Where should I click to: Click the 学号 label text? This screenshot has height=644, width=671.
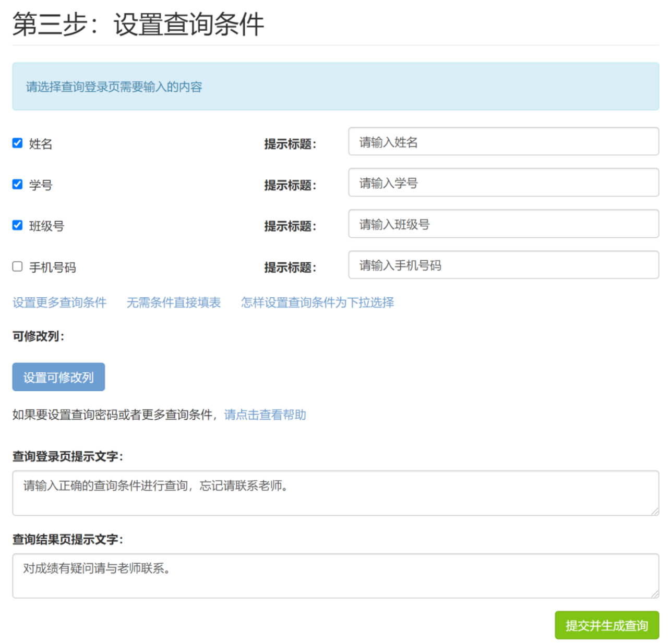coord(41,185)
